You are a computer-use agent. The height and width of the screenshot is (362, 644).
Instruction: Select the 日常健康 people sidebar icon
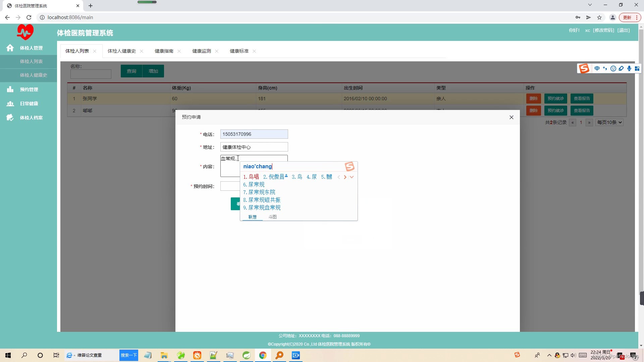tap(10, 104)
